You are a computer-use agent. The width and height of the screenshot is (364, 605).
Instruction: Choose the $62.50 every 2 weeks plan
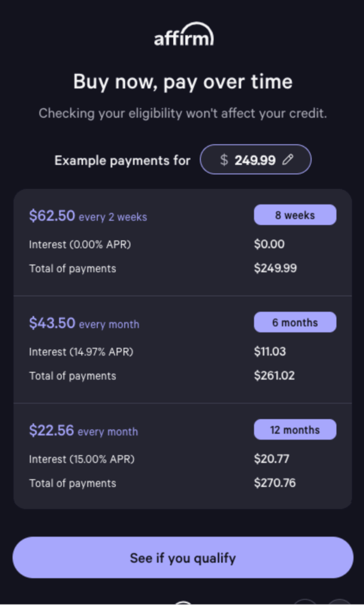88,216
